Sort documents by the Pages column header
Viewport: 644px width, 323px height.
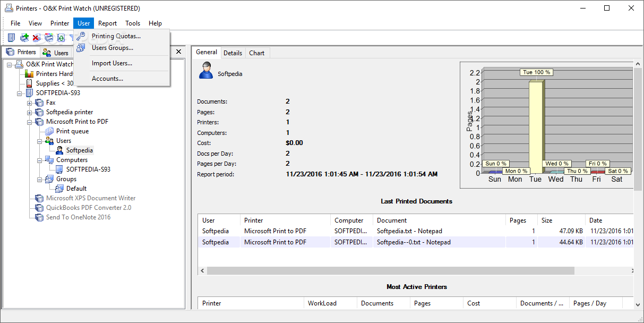pos(521,220)
